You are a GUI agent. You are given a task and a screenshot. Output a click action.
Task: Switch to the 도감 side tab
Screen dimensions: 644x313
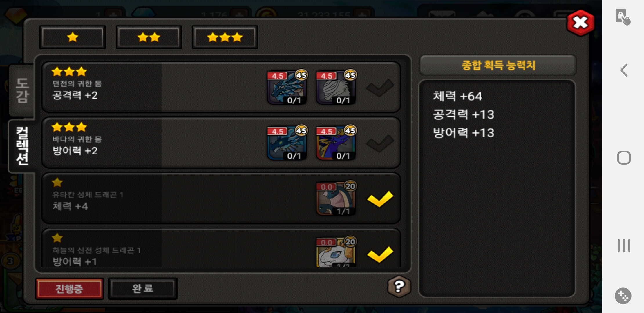(22, 90)
